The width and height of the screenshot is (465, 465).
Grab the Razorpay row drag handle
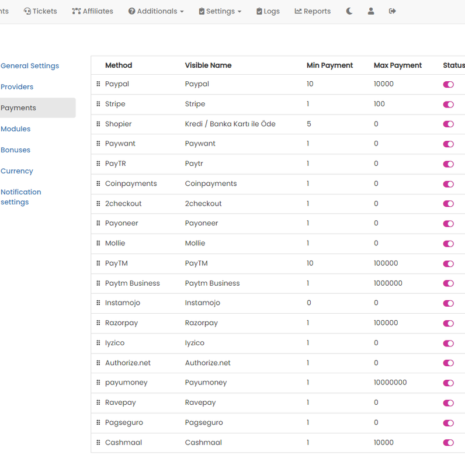tap(98, 323)
